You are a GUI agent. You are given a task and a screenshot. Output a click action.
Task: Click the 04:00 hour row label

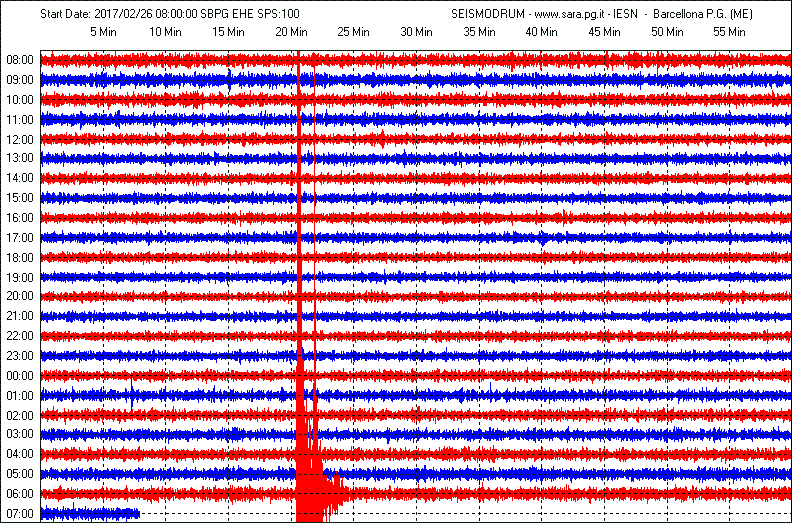coord(20,454)
